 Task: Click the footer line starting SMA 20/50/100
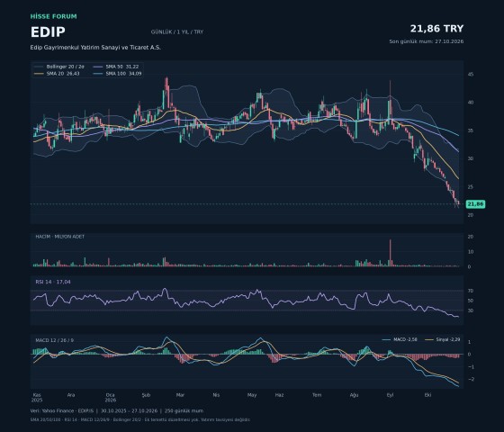pos(140,419)
